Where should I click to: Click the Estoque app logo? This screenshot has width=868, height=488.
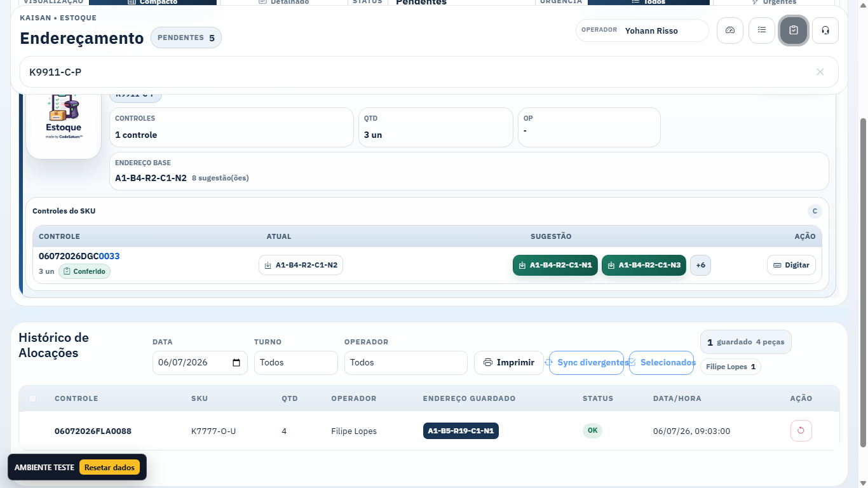point(64,121)
